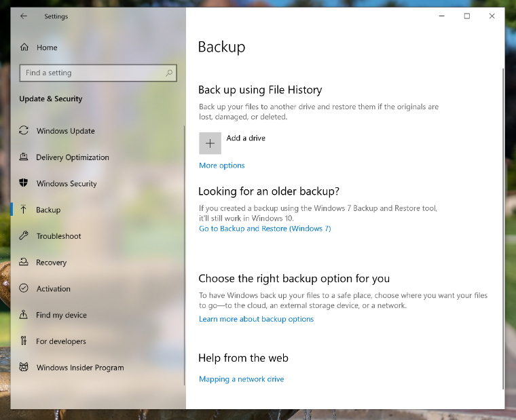Open Find my device section

coord(62,315)
